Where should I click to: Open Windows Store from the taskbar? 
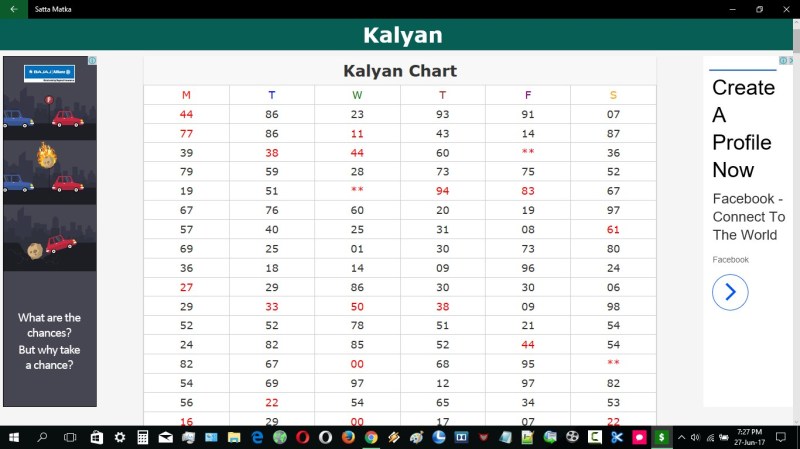coord(96,437)
